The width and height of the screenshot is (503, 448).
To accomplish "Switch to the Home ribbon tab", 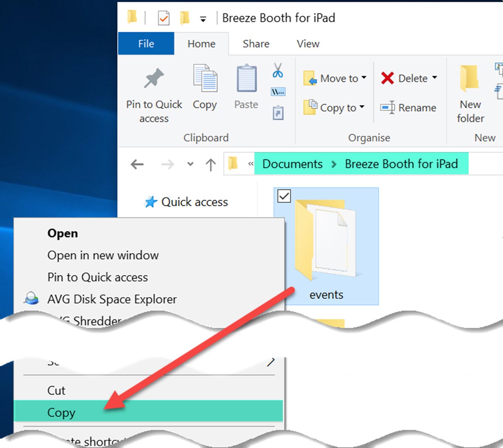I will coord(201,44).
